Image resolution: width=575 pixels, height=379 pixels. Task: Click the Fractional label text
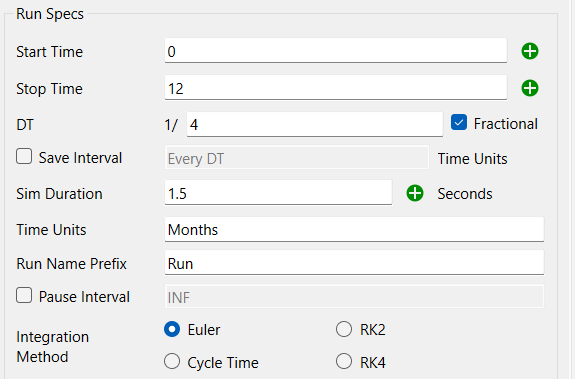pyautogui.click(x=506, y=124)
